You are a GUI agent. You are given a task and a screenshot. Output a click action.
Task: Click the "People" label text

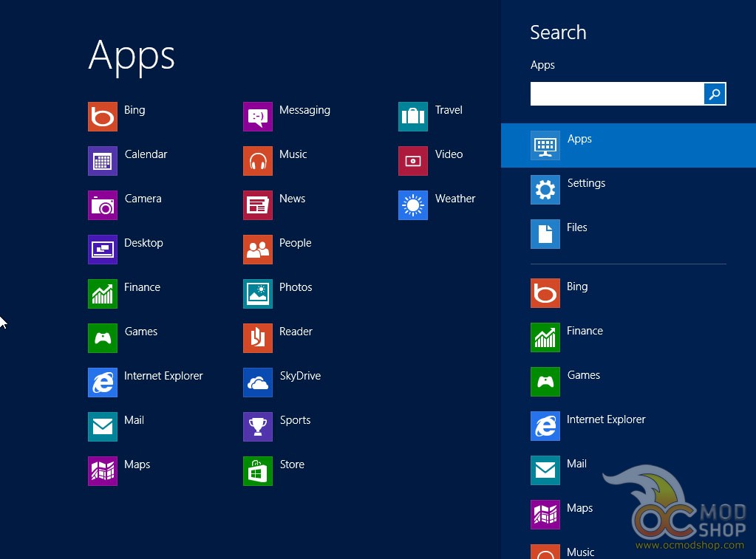295,243
